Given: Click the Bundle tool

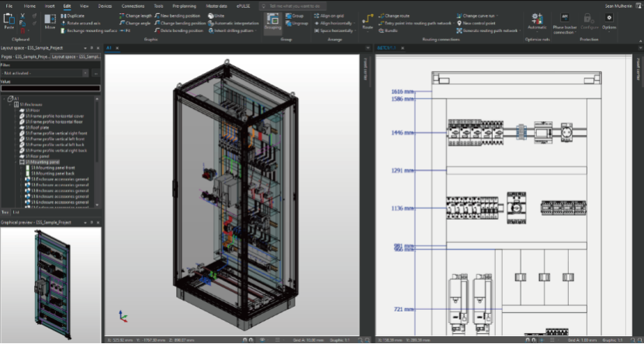Looking at the screenshot, I should click(388, 31).
